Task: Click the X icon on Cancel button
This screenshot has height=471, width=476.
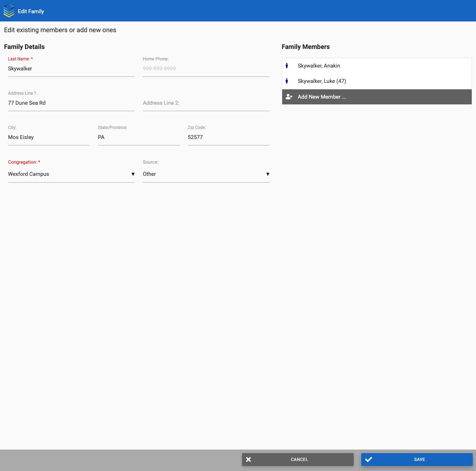Action: tap(249, 460)
